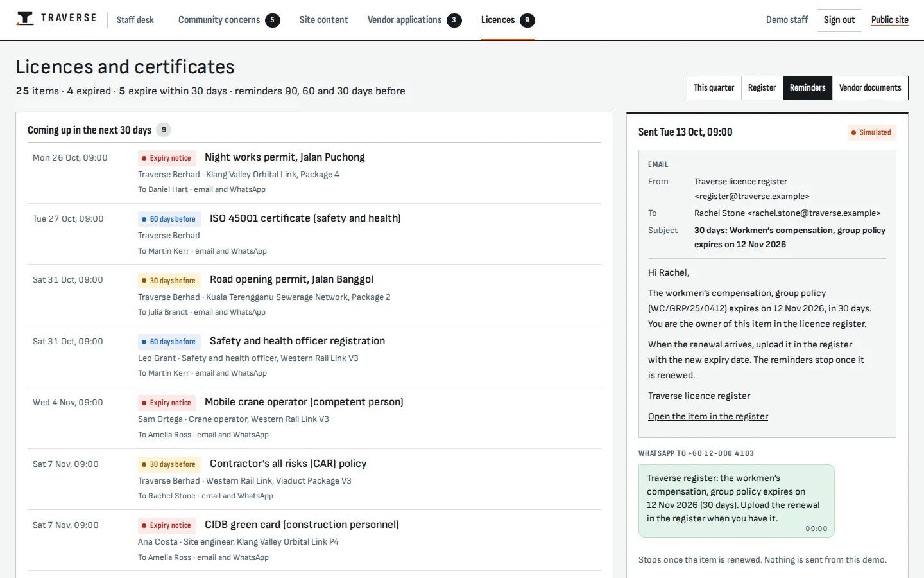Click the Expiry notice tag on Mobile crane operator
The width and height of the screenshot is (924, 578).
(167, 403)
